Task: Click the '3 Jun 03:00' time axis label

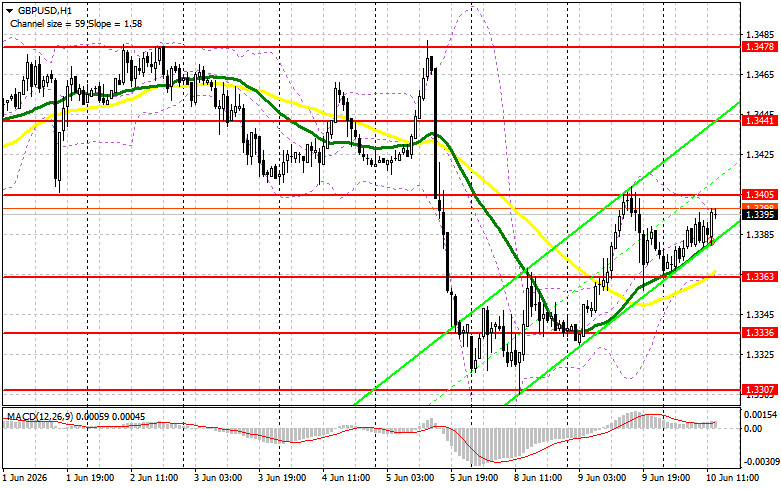Action: (x=218, y=478)
